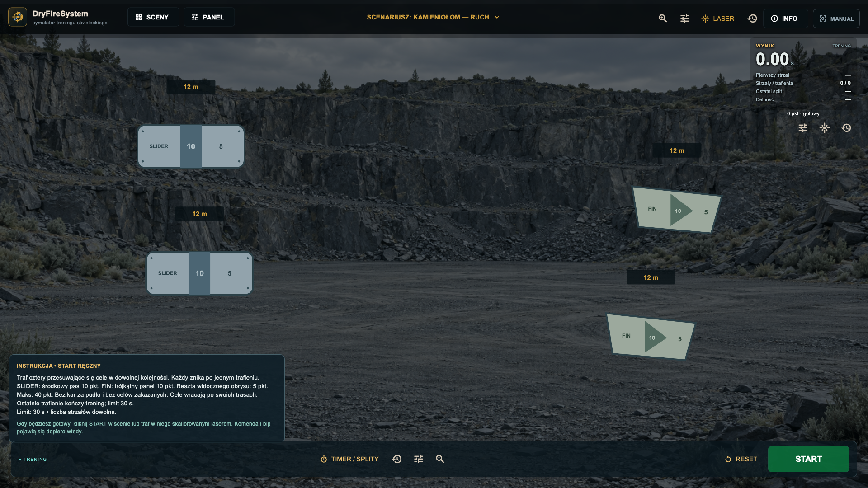Image resolution: width=868 pixels, height=488 pixels.
Task: Hit the 10 triangle of the upper FIN target
Action: 679,211
